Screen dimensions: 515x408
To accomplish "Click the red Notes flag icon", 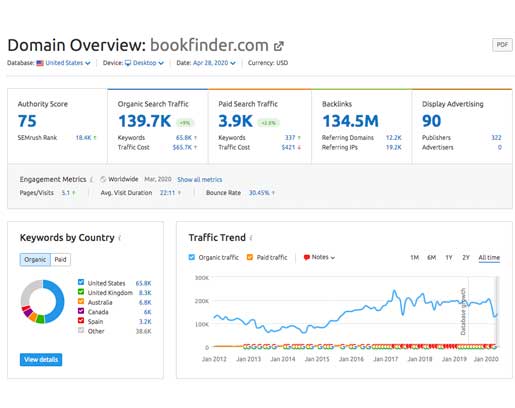I will 307,257.
